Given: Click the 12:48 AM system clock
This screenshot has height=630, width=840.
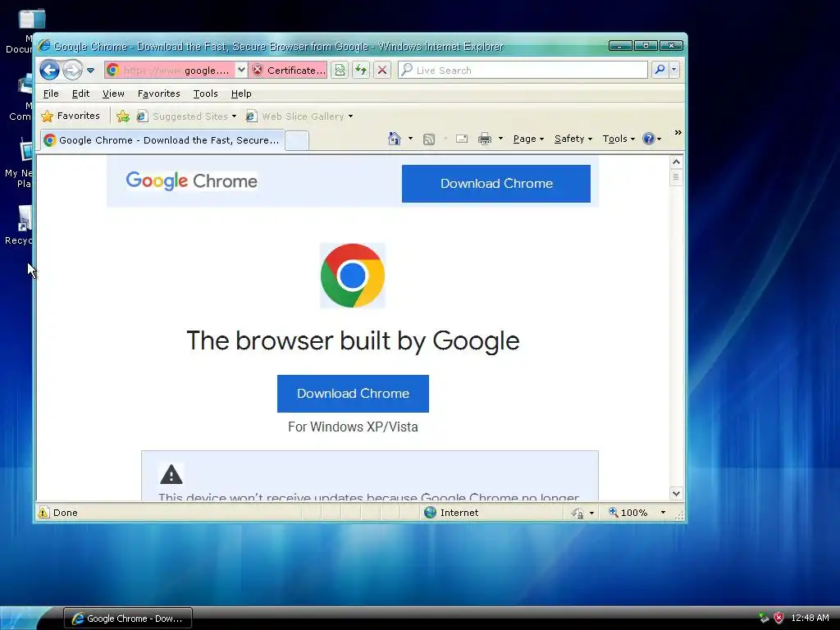Looking at the screenshot, I should (810, 619).
